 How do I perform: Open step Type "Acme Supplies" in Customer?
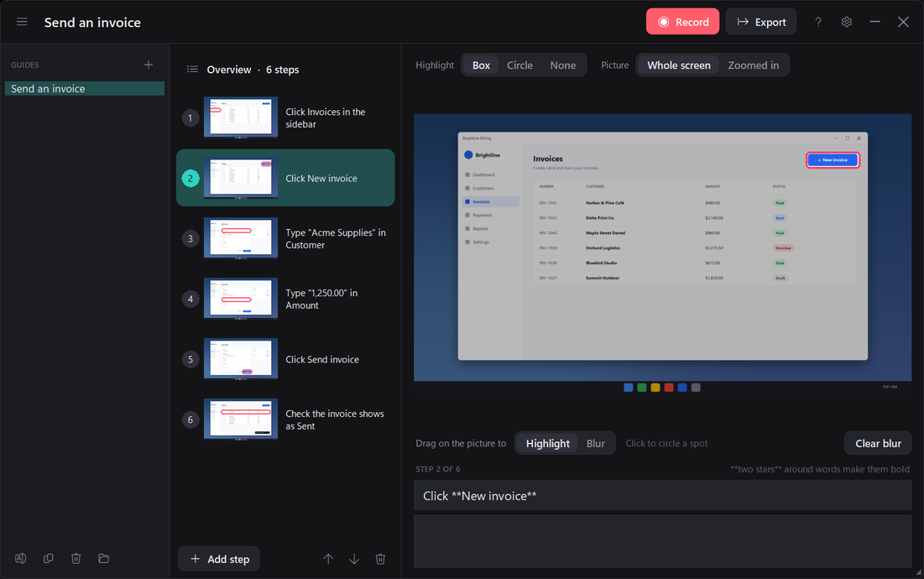[286, 238]
